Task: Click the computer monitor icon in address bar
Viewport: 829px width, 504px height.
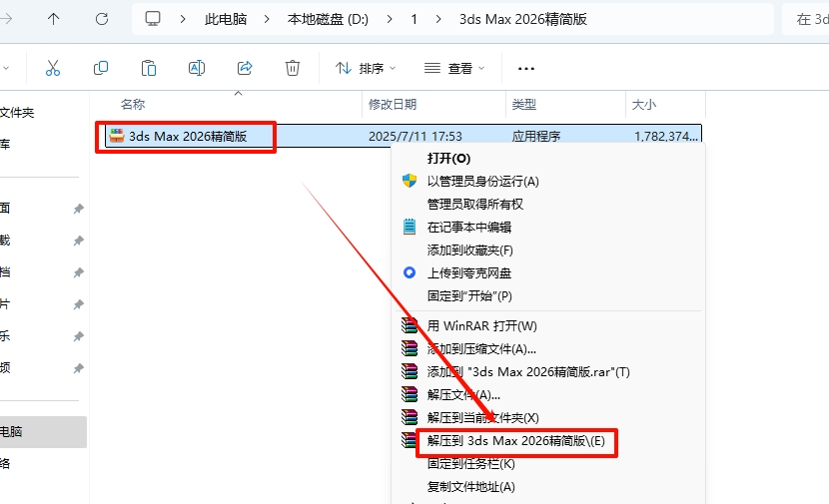Action: [x=153, y=19]
